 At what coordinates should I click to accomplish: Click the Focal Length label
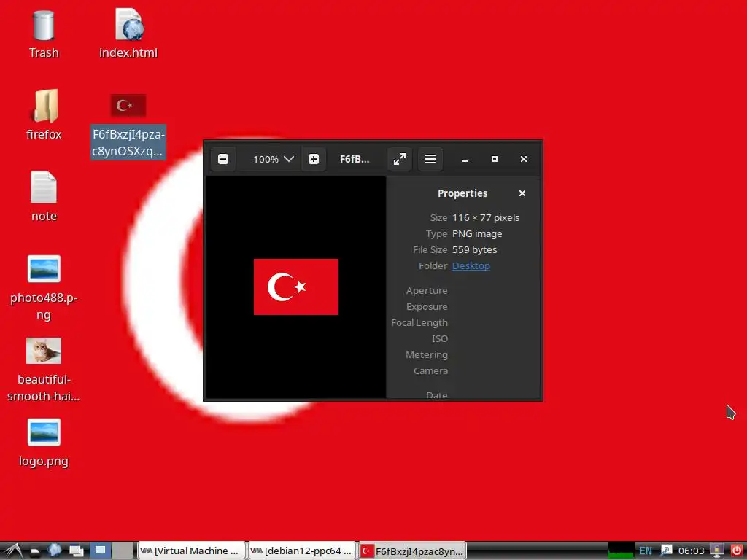(419, 322)
